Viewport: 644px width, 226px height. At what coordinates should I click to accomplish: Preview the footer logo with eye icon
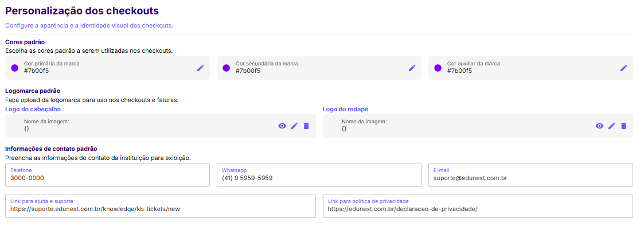pyautogui.click(x=600, y=126)
